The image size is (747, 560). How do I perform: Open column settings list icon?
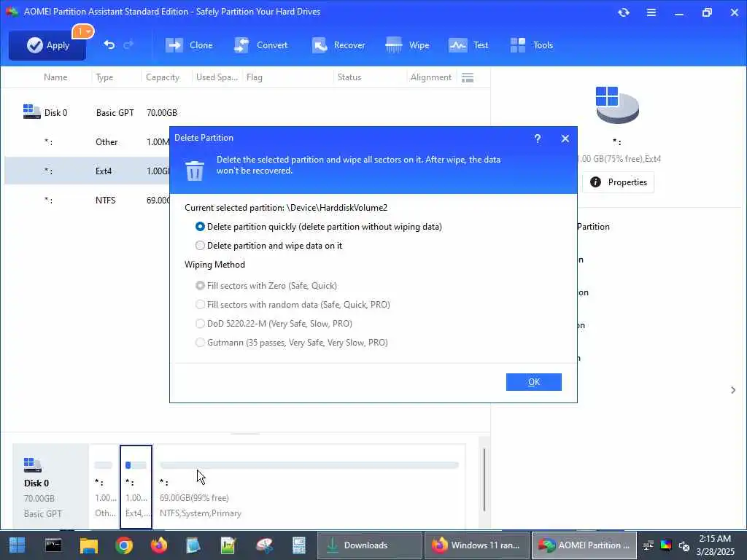tap(468, 77)
